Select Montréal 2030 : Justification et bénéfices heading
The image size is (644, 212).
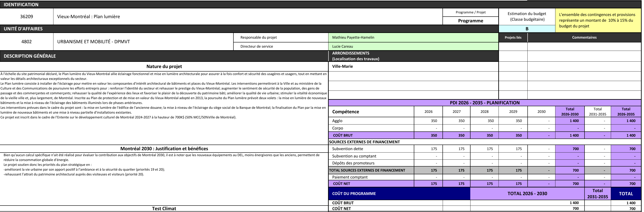click(x=164, y=148)
